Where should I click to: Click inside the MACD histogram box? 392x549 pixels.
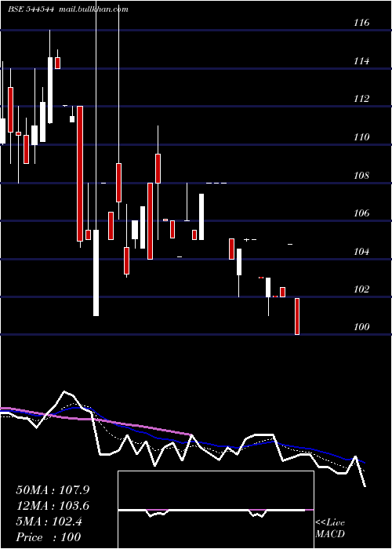point(216,510)
